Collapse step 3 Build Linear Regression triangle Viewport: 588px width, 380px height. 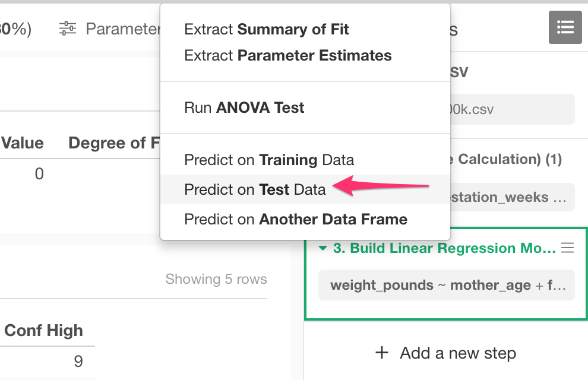[323, 248]
